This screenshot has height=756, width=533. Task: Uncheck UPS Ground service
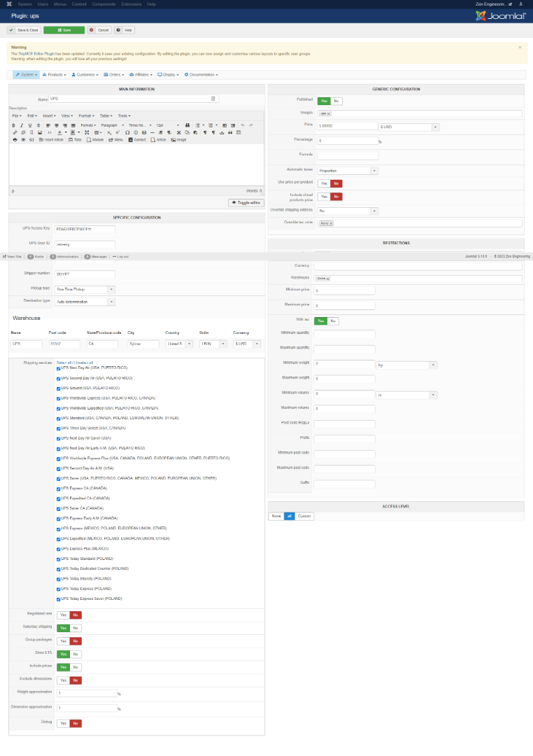pos(58,388)
